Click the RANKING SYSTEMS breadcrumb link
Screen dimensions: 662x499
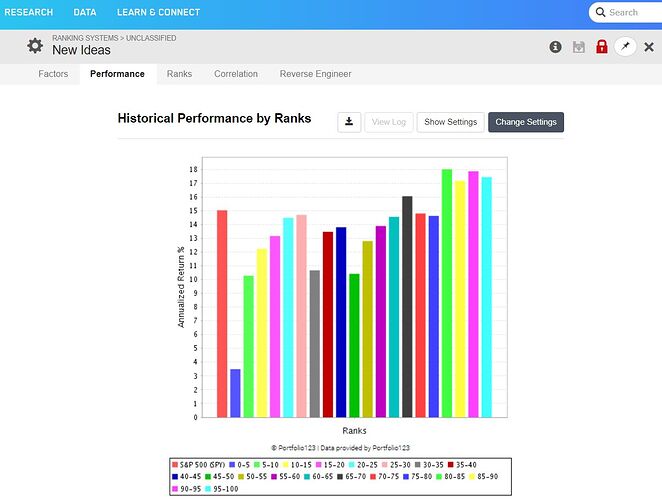85,38
